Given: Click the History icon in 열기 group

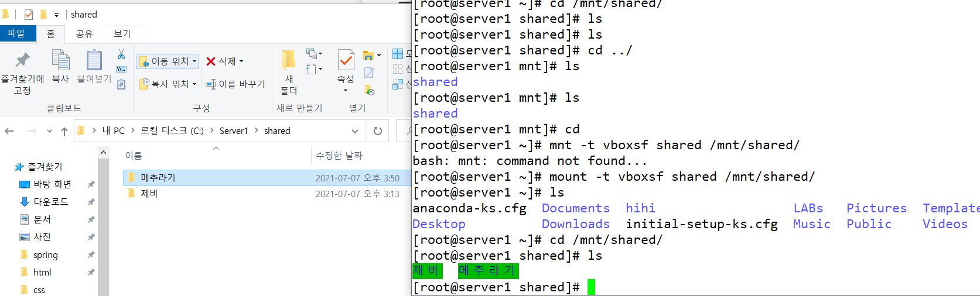Looking at the screenshot, I should (369, 90).
